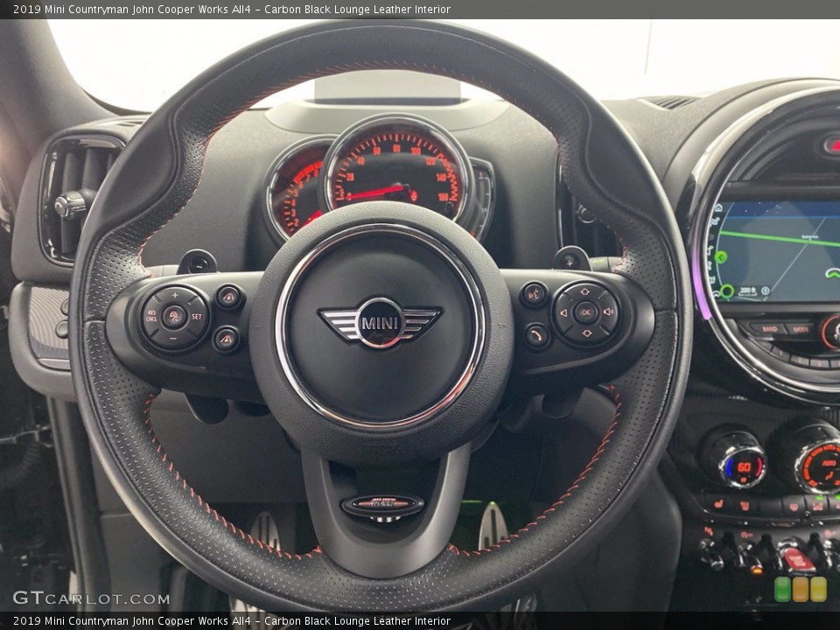This screenshot has width=840, height=630.
Task: Click the right plus shift paddle
Action: click(571, 259)
